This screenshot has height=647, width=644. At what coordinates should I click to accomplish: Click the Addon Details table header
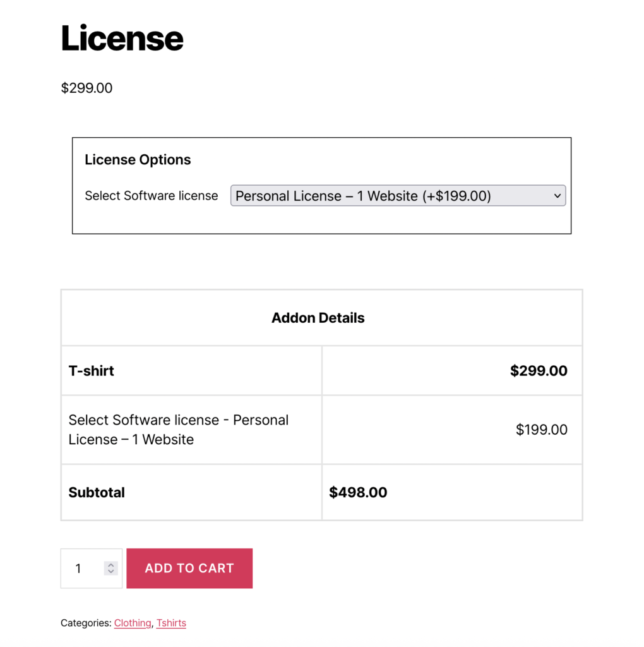(318, 318)
